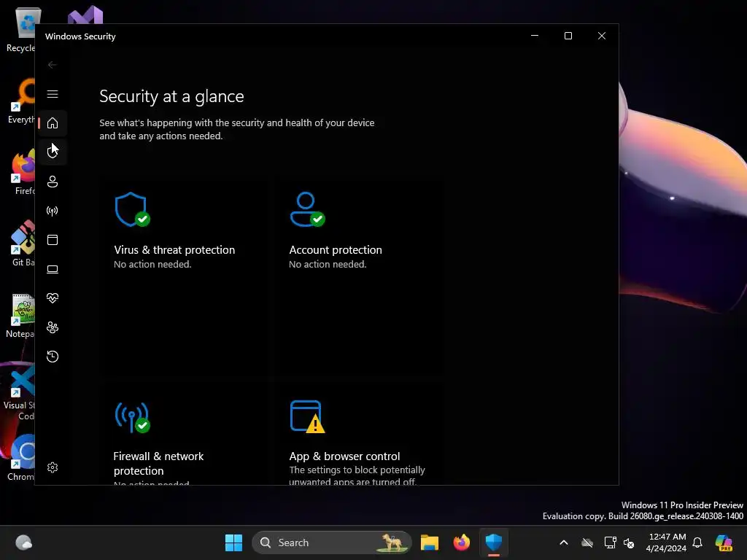The width and height of the screenshot is (747, 560).
Task: Click the Security at a glance heading
Action: click(x=171, y=96)
